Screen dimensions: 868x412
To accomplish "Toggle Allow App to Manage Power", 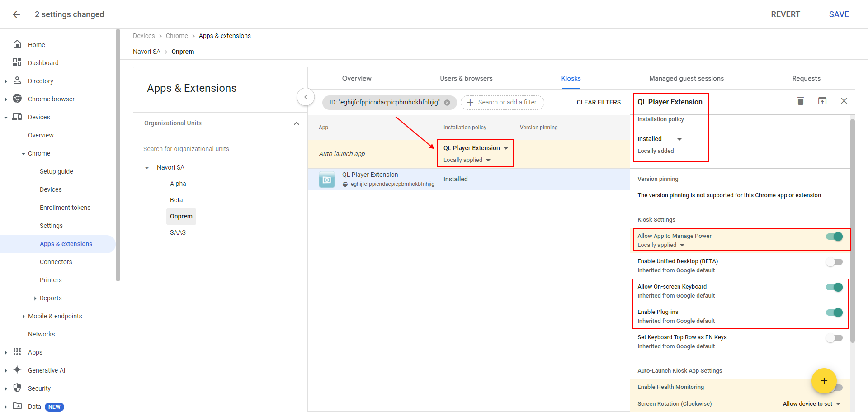I will pos(835,237).
